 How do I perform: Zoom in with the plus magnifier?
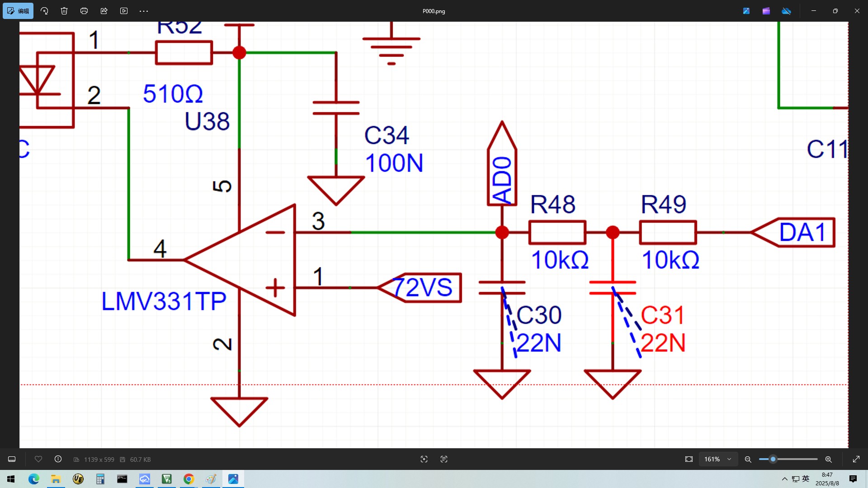click(829, 459)
